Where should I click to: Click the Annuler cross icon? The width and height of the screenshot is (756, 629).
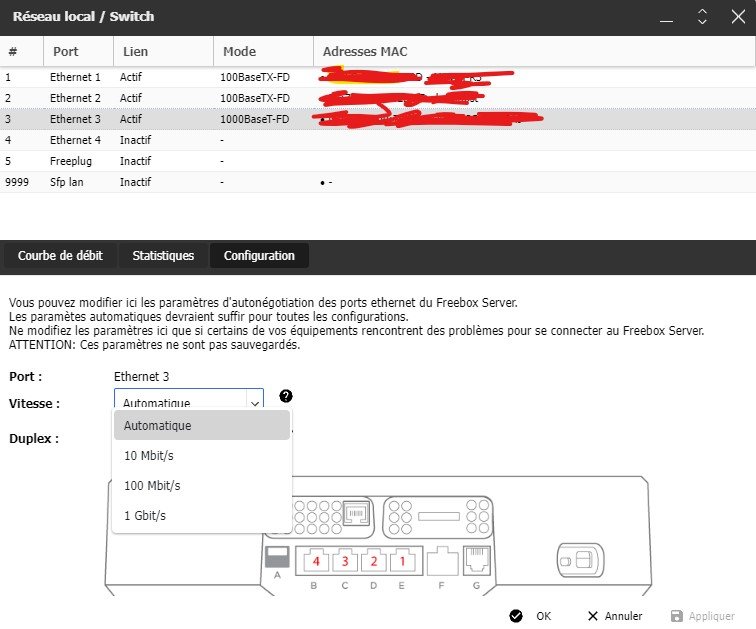[594, 616]
